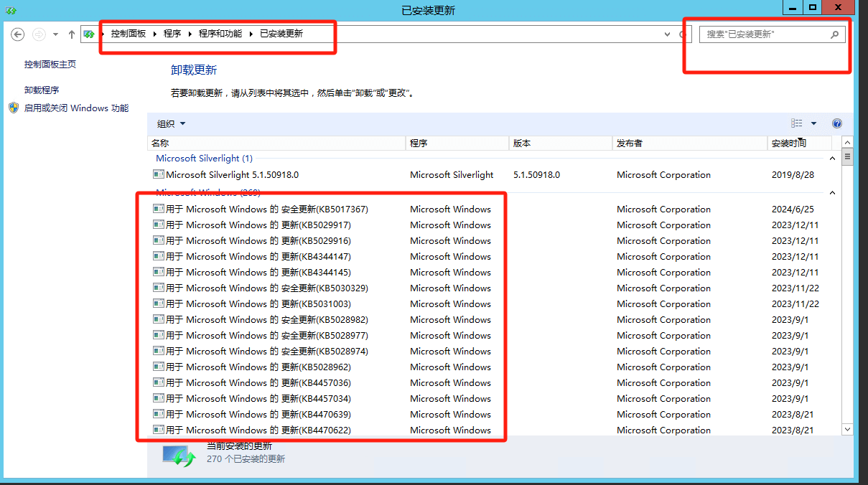The image size is (868, 485).
Task: Click the icon beside update KB5028974
Action: coord(159,351)
